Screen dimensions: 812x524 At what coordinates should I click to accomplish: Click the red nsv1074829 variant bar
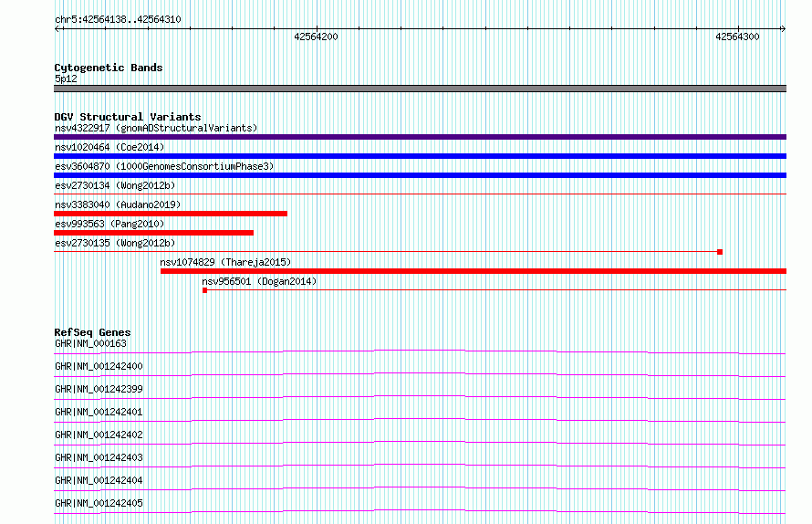[474, 271]
